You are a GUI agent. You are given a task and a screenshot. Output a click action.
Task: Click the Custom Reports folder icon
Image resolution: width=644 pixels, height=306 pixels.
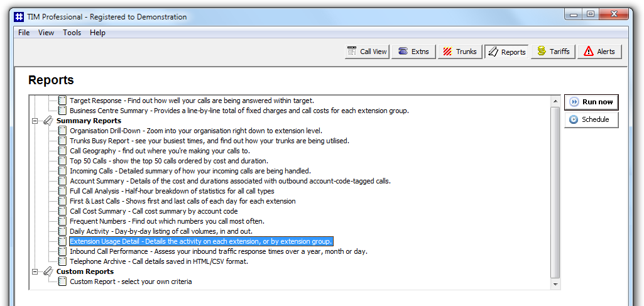[48, 271]
